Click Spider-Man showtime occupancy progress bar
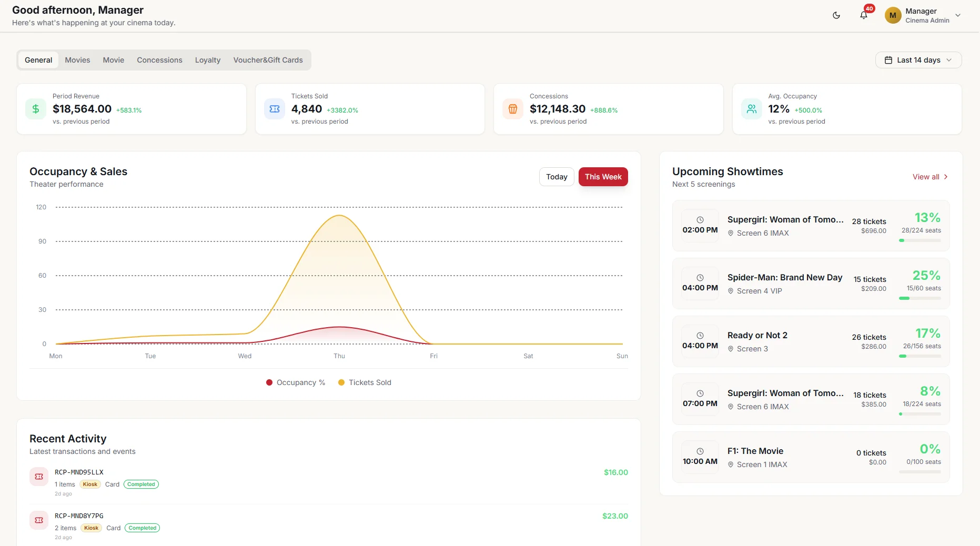Screen dimensions: 980x546 920,298
